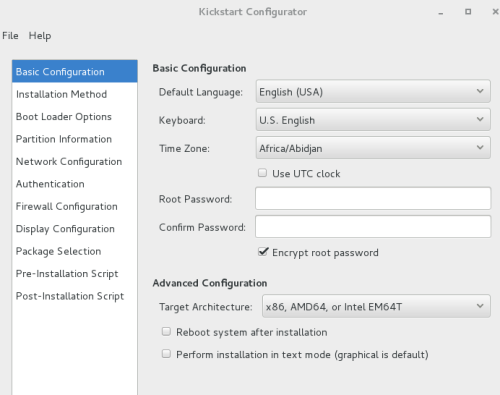Go to Boot Loader Options section
The width and height of the screenshot is (500, 395).
(75, 117)
